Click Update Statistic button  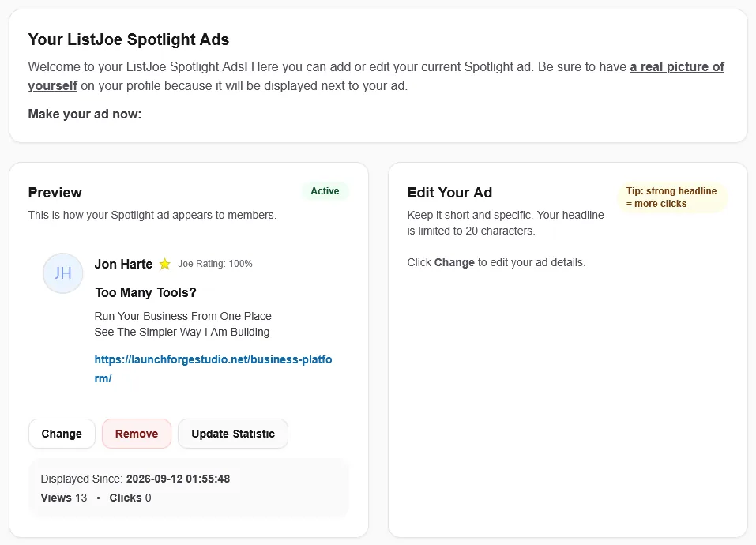(233, 434)
